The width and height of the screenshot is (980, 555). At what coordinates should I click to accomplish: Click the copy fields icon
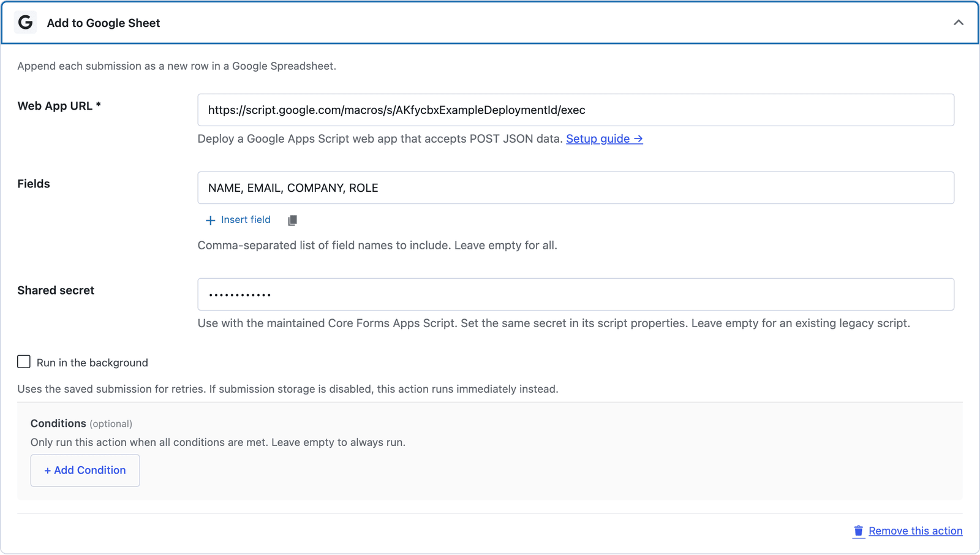point(293,221)
